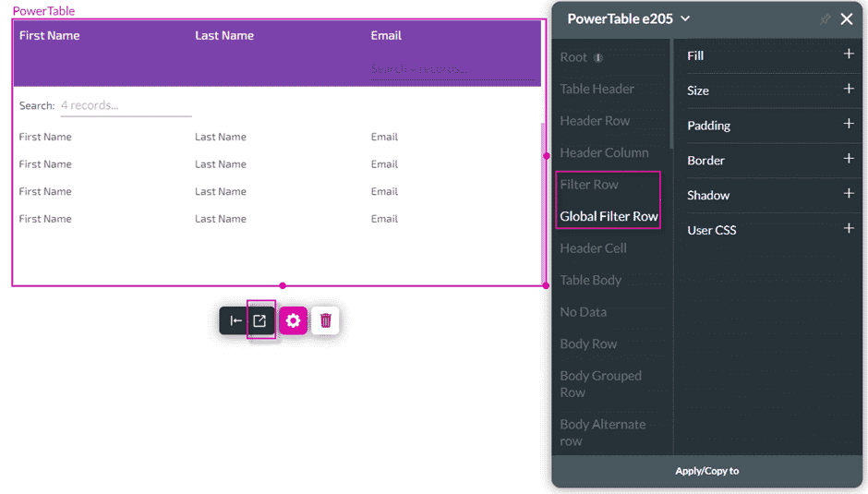868x494 pixels.
Task: Click the align-left toolbar icon under the table
Action: (x=235, y=320)
